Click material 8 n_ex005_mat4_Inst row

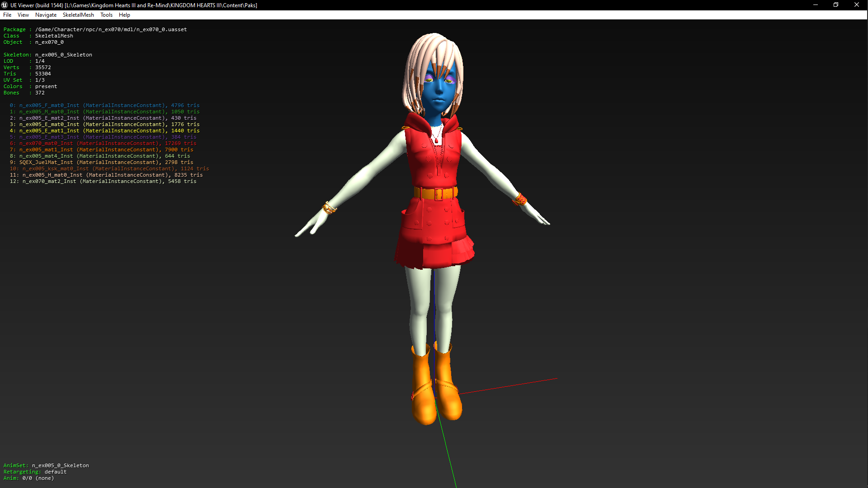tap(100, 156)
